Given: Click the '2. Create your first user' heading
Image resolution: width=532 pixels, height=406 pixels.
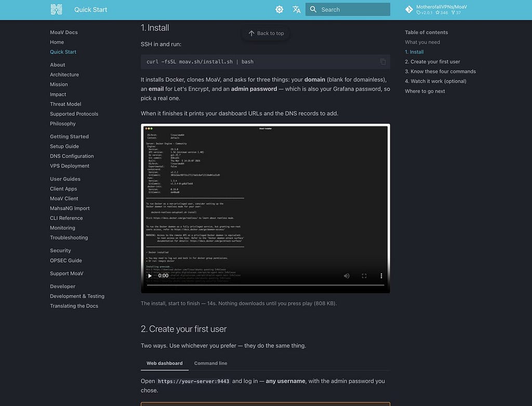Looking at the screenshot, I should (183, 329).
